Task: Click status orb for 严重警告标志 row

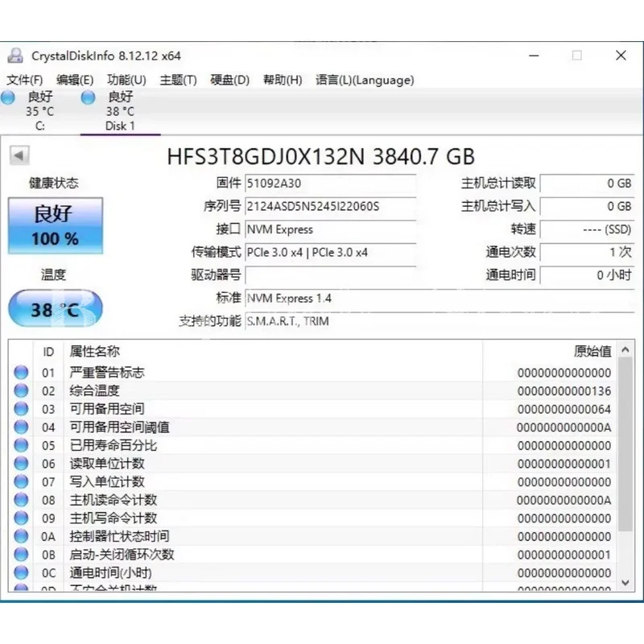Action: click(21, 373)
